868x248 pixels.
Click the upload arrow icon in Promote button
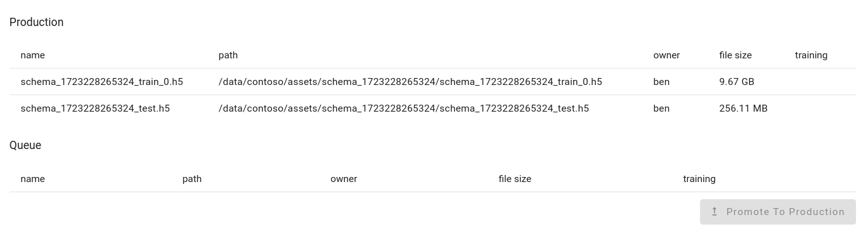[x=715, y=212]
